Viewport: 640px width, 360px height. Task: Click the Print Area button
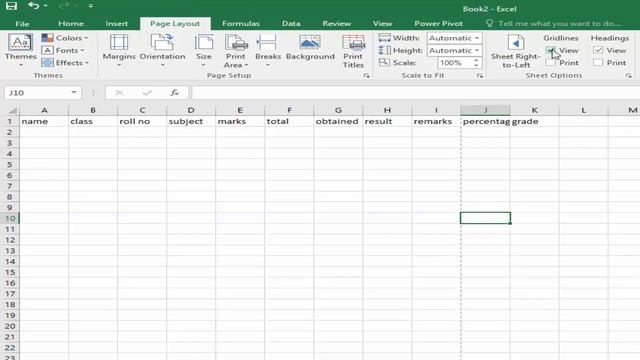(236, 51)
